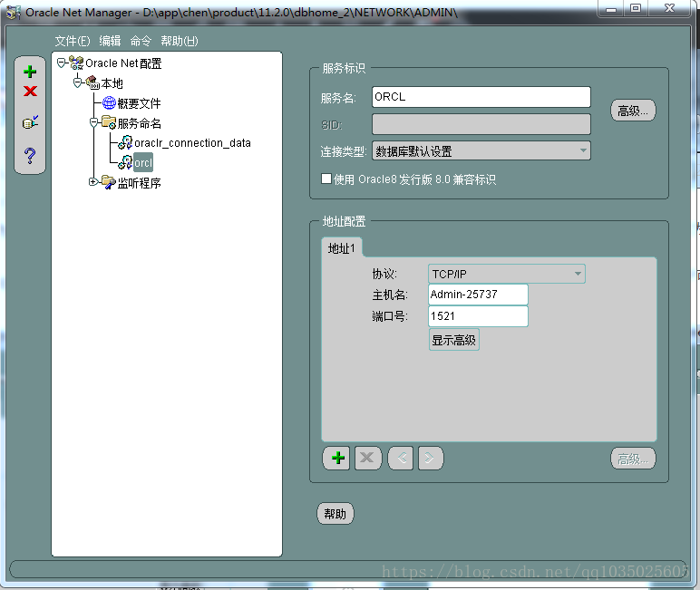Collapse the 服务命名 tree node
This screenshot has width=700, height=590.
click(x=93, y=122)
